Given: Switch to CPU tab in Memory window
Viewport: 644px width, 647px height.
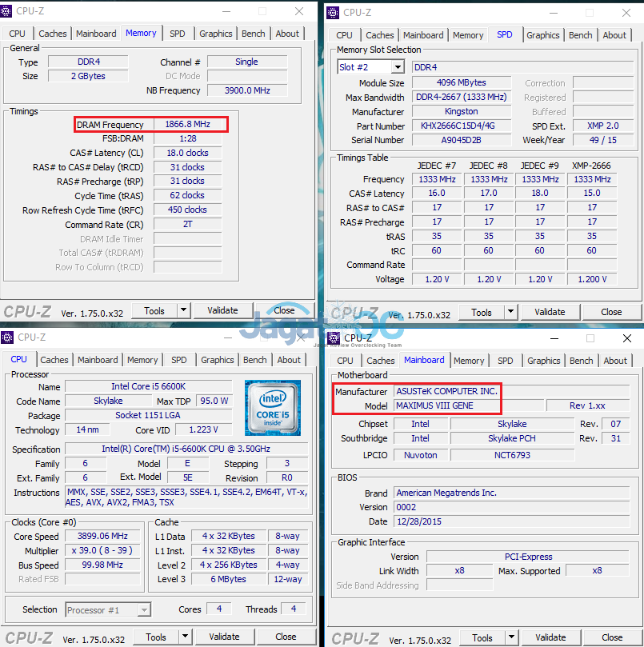Looking at the screenshot, I should tap(18, 34).
